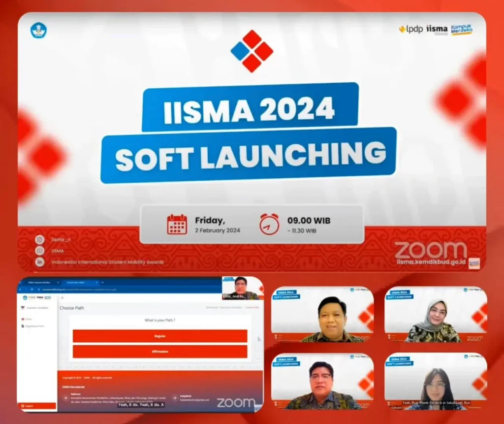Toggle the hamburger sidebar menu icon

[63, 298]
